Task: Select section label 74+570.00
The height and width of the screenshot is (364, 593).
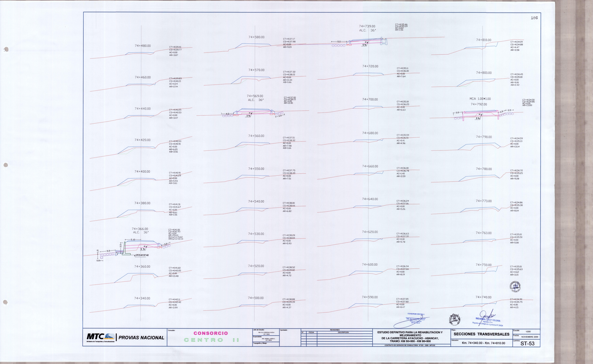Action: pos(256,70)
